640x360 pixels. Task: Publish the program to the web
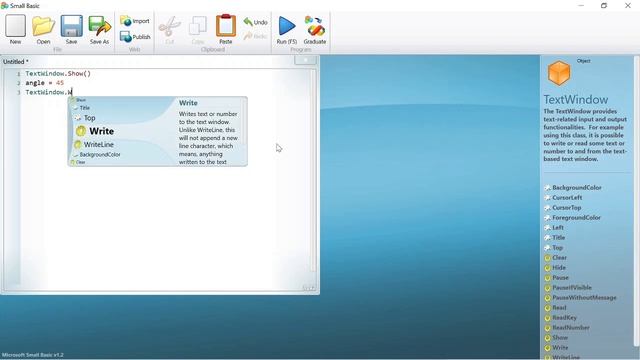pos(135,37)
